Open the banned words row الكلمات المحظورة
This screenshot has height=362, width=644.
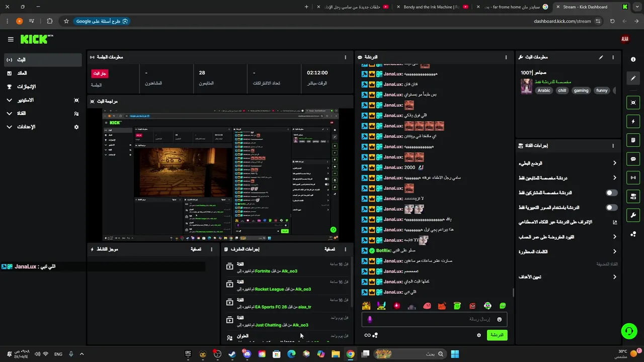click(568, 251)
